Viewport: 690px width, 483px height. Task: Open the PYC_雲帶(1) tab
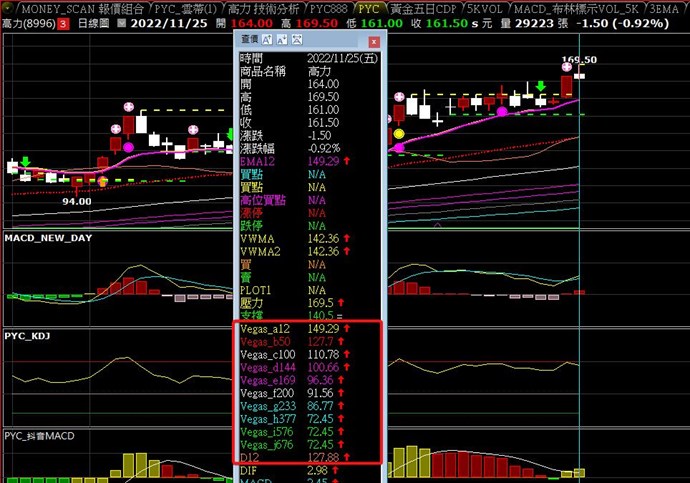coord(186,7)
